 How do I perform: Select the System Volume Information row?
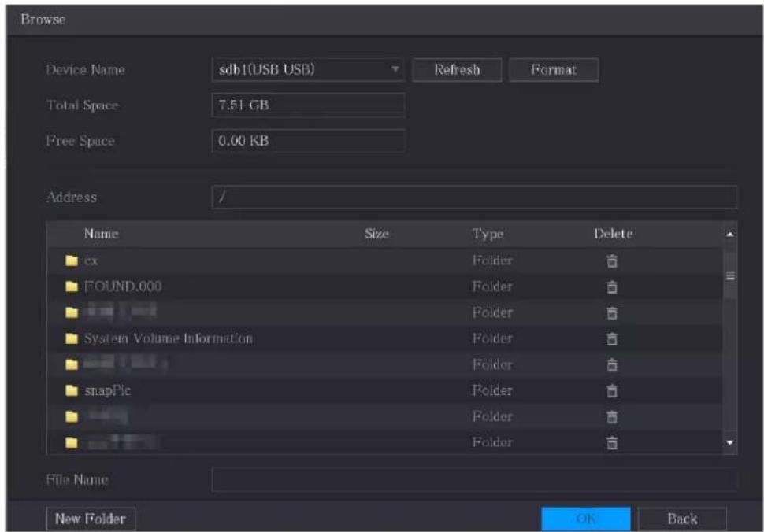[384, 338]
